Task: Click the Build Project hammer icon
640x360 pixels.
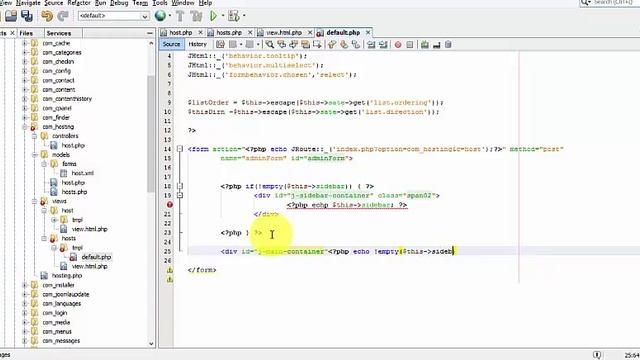Action: pyautogui.click(x=180, y=16)
